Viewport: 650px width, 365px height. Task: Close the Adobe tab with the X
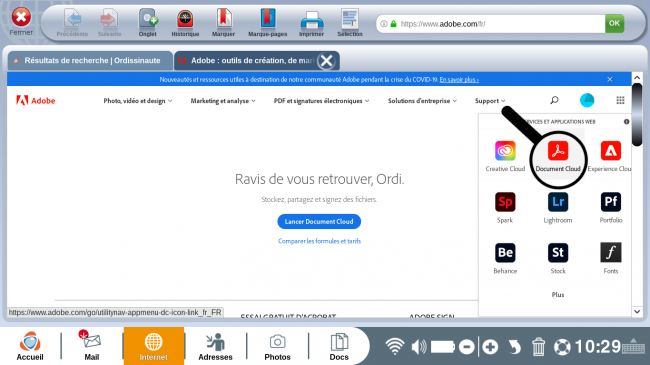(x=327, y=61)
